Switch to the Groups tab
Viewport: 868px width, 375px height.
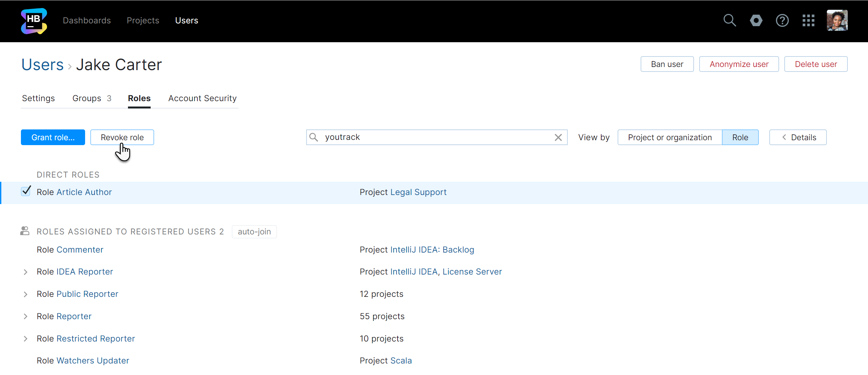(92, 98)
